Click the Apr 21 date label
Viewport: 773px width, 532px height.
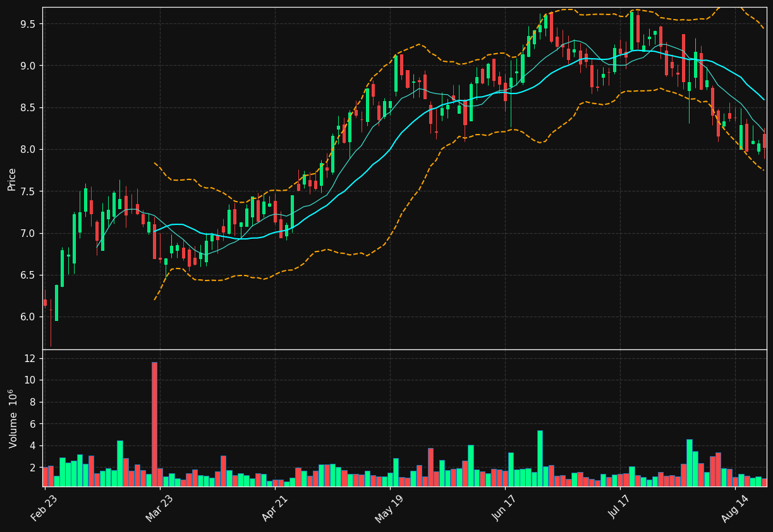click(x=275, y=509)
